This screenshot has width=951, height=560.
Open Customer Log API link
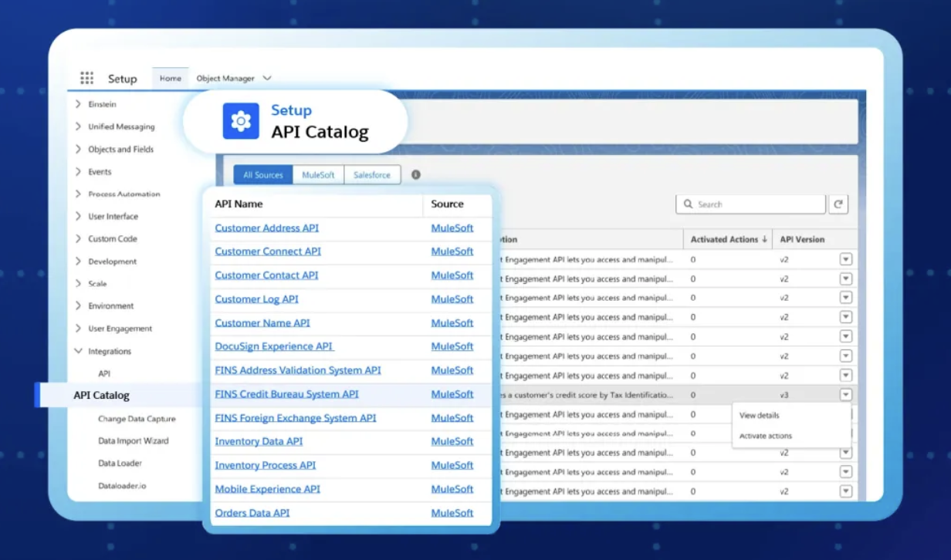(x=256, y=299)
